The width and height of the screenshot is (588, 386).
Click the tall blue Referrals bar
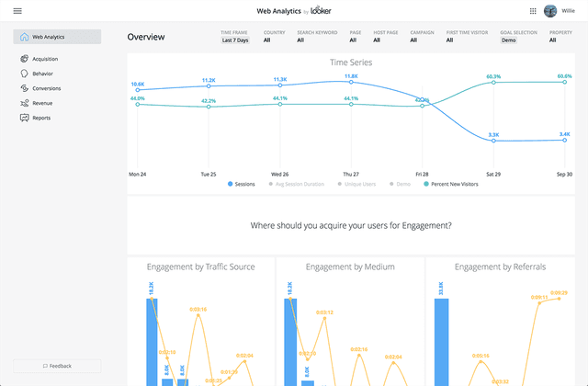pos(441,342)
